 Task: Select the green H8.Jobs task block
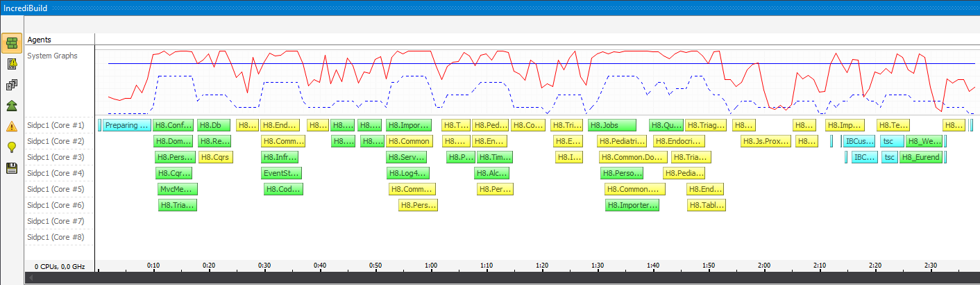pyautogui.click(x=612, y=125)
